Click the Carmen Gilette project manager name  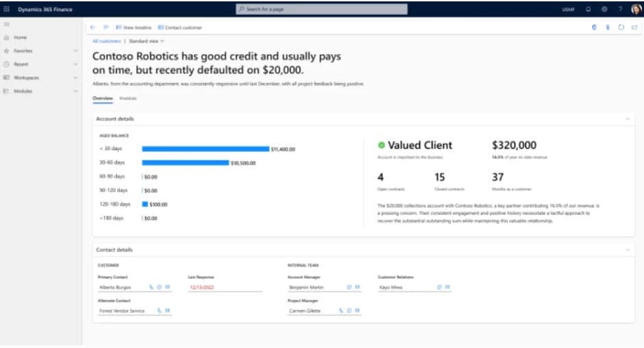305,310
